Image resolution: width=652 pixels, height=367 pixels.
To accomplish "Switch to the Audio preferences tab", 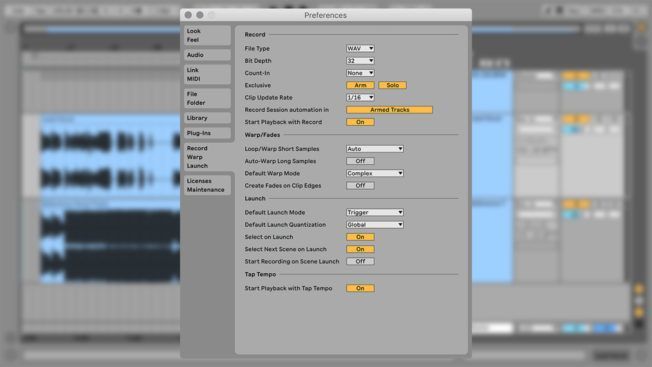I will coord(207,55).
